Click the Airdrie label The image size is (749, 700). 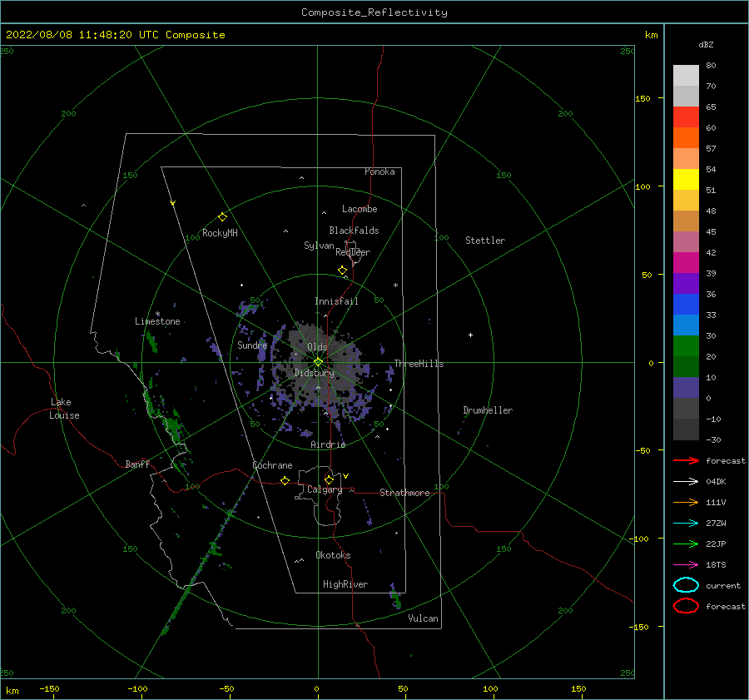pyautogui.click(x=328, y=444)
